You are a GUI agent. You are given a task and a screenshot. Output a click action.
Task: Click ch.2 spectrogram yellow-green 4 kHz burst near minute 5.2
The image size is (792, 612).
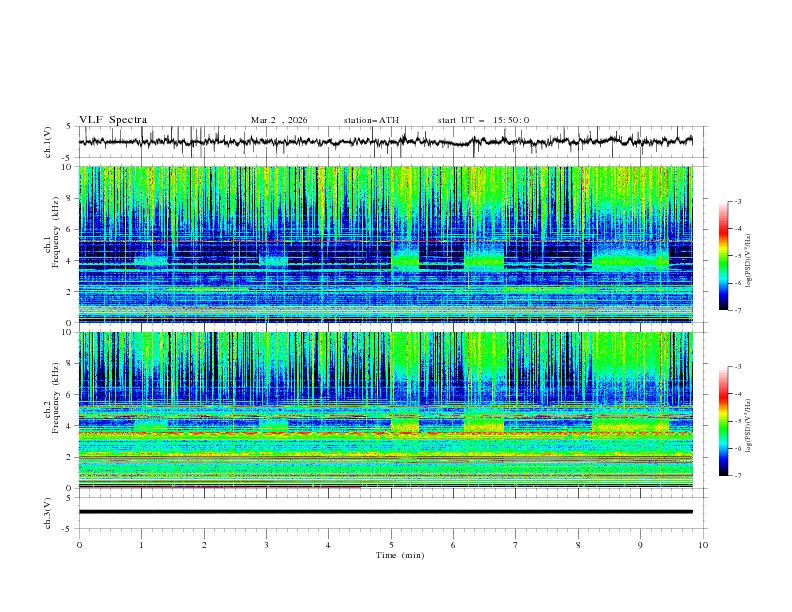click(x=405, y=424)
